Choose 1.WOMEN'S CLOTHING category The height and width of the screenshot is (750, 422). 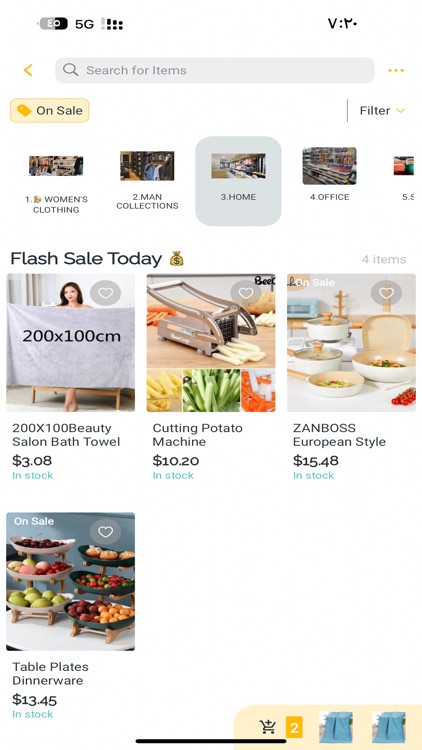tap(56, 184)
